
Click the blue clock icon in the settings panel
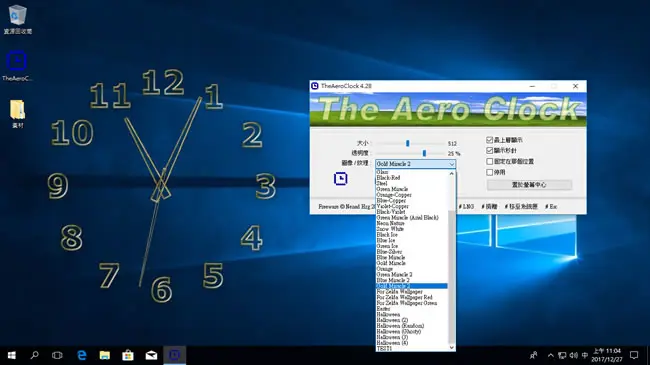tap(340, 179)
